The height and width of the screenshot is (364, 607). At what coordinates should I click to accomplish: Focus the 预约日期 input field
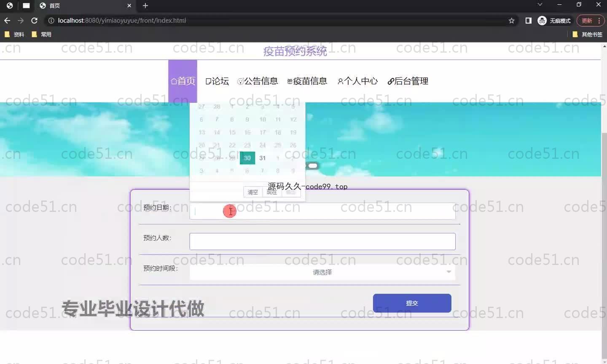point(322,211)
